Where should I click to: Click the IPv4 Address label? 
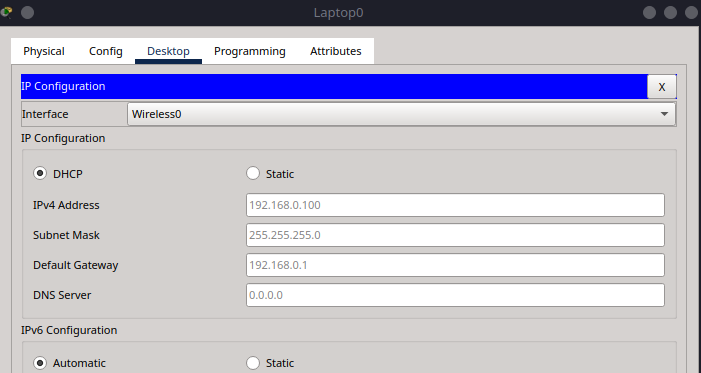tap(66, 205)
